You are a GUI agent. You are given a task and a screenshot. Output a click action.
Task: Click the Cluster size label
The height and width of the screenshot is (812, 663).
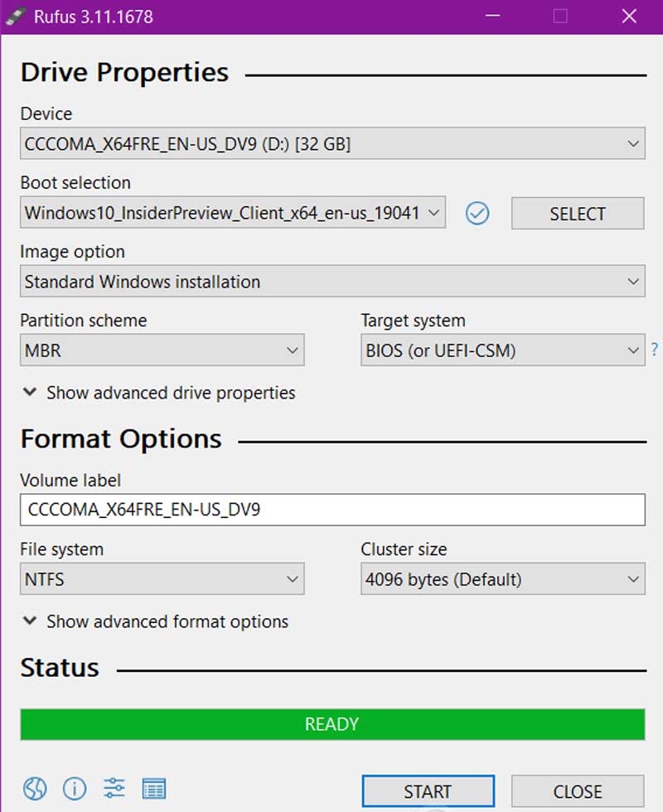[404, 549]
